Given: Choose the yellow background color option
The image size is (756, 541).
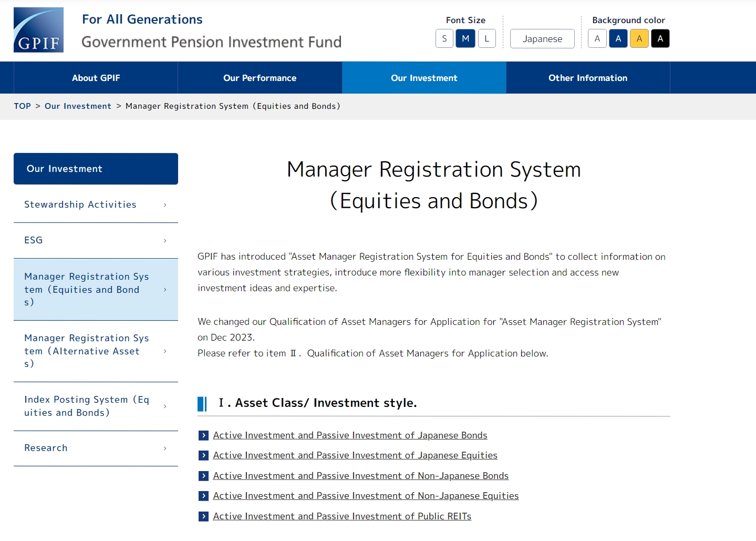Looking at the screenshot, I should click(x=639, y=38).
